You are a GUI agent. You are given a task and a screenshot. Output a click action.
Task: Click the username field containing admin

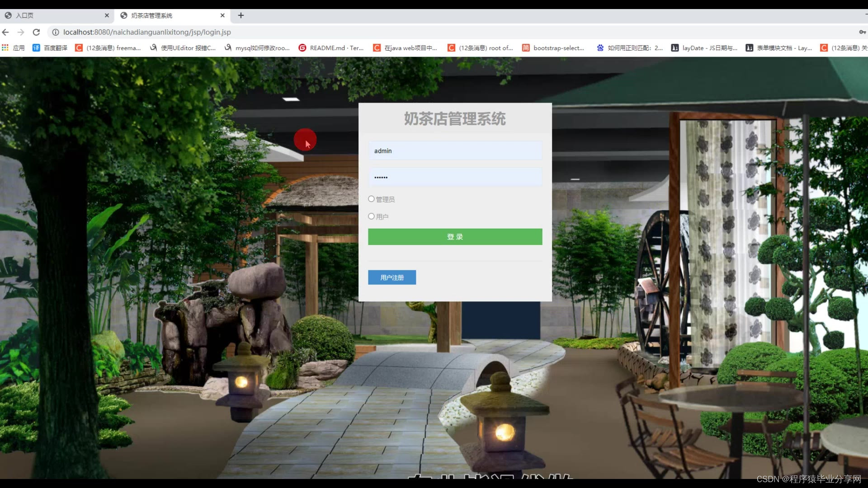tap(455, 150)
